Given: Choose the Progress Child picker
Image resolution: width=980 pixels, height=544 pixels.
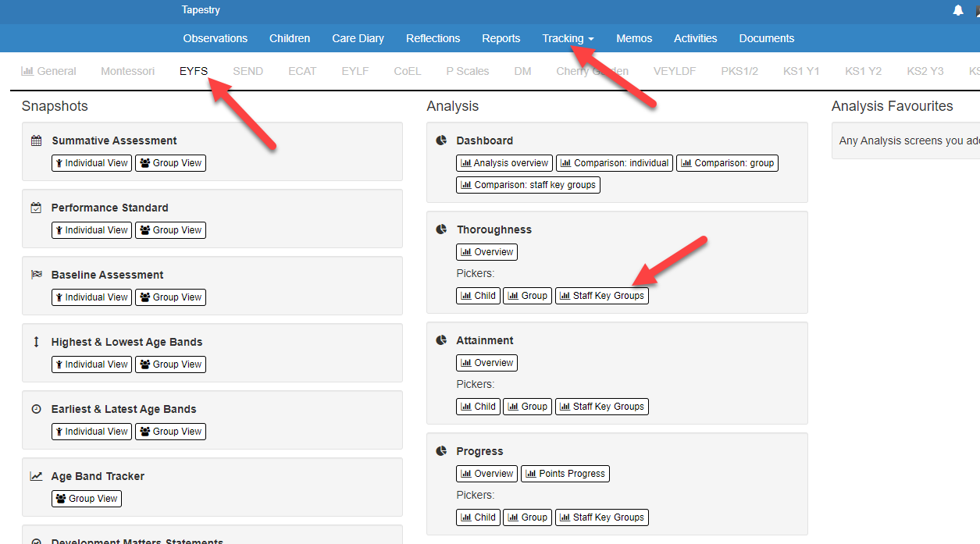Looking at the screenshot, I should 478,517.
